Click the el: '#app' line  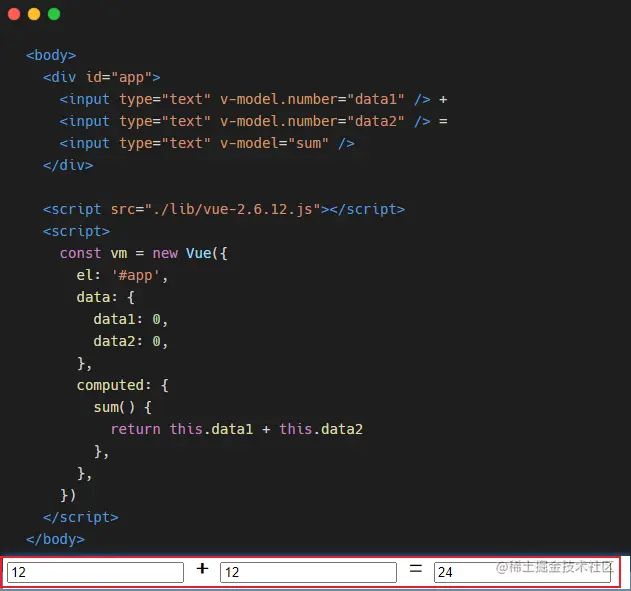(x=122, y=275)
